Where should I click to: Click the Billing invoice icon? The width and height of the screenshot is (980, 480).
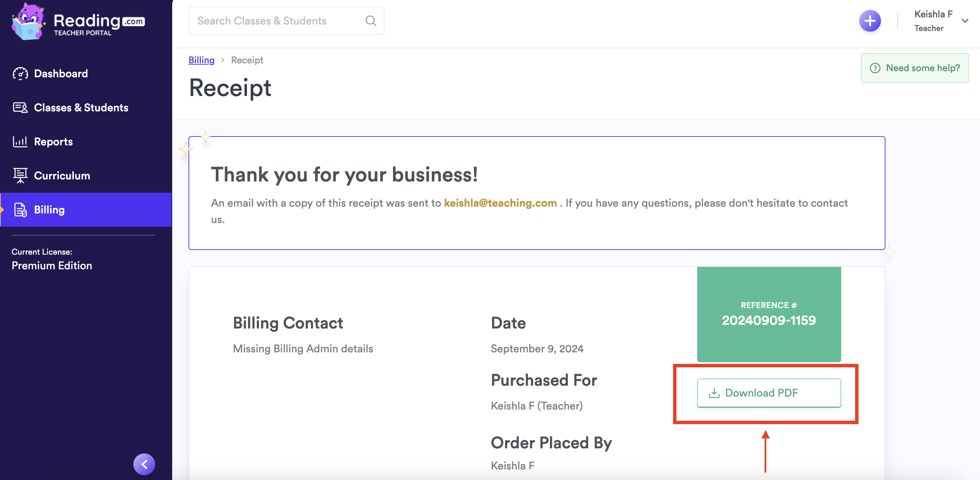click(20, 210)
